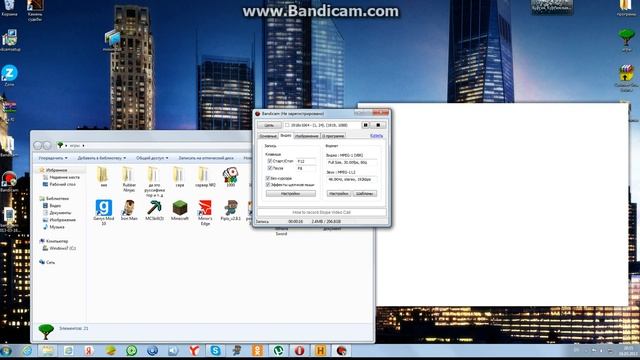
Task: Open Yandex browser from the taskbar
Action: click(x=194, y=350)
